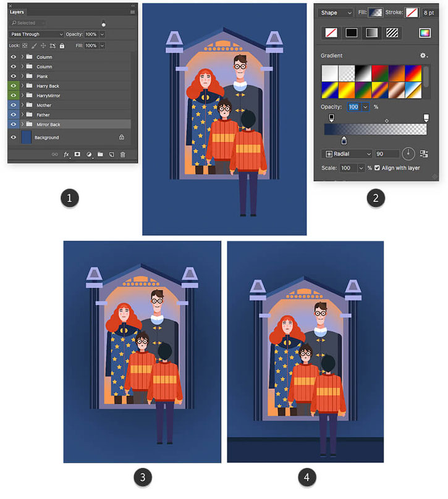Open the gradient Scale dropdown arrow
This screenshot has width=448, height=499.
361,168
